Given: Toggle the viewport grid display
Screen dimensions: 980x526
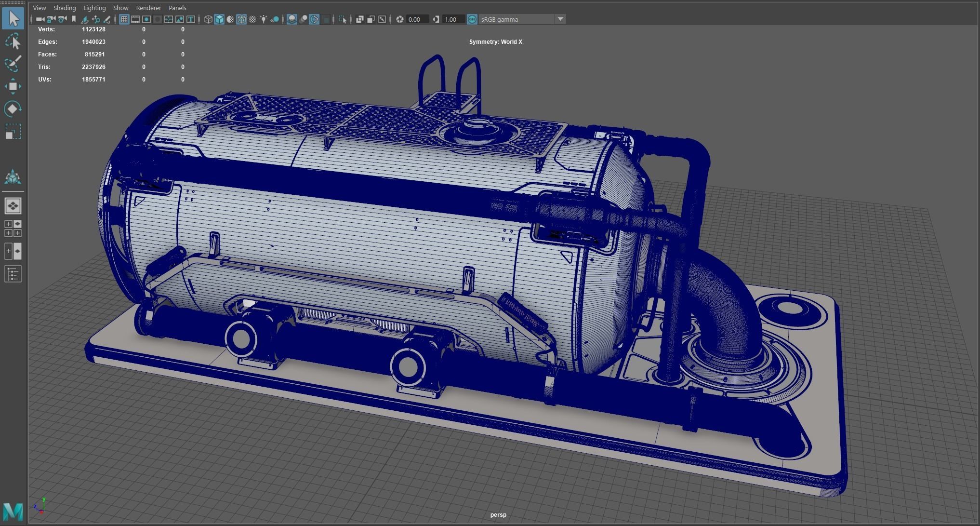Looking at the screenshot, I should pos(124,19).
